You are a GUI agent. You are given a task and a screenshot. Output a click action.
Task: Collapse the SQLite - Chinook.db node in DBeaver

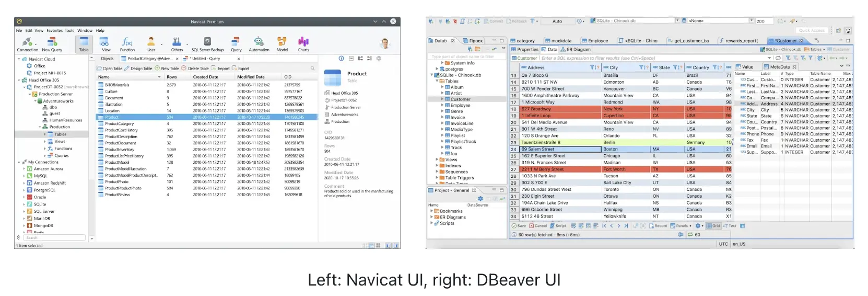(432, 75)
